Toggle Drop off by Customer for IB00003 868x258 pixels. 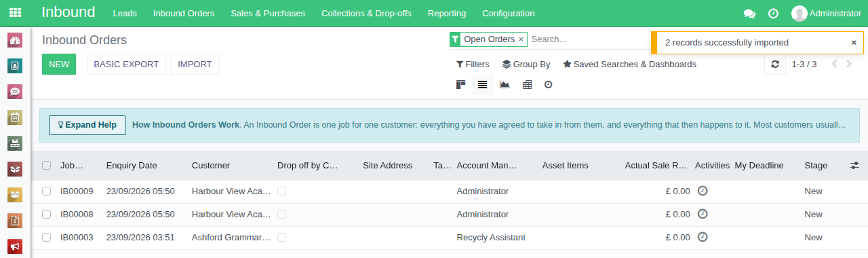tap(281, 238)
